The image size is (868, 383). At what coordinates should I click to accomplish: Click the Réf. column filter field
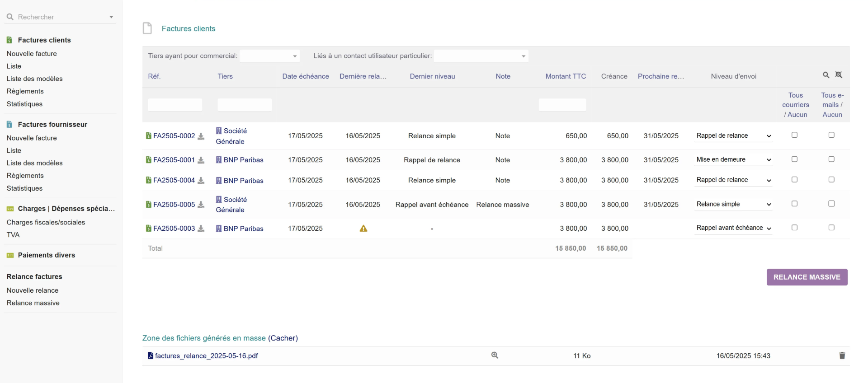(x=175, y=105)
